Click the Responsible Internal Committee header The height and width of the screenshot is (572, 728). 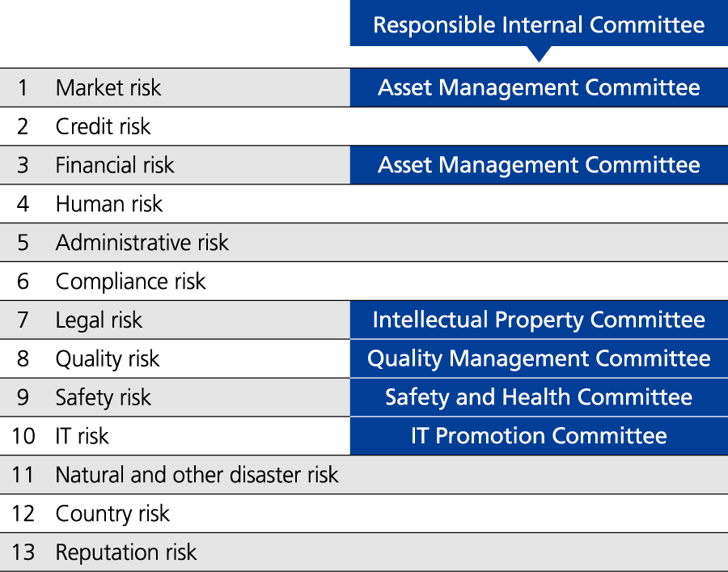[539, 23]
